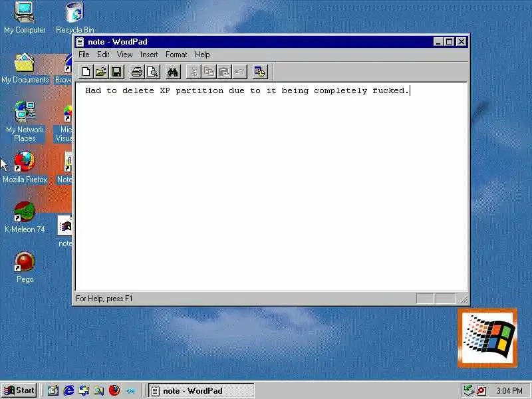This screenshot has width=532, height=399.
Task: Click the Insert Date/Time toolbar icon
Action: point(260,72)
